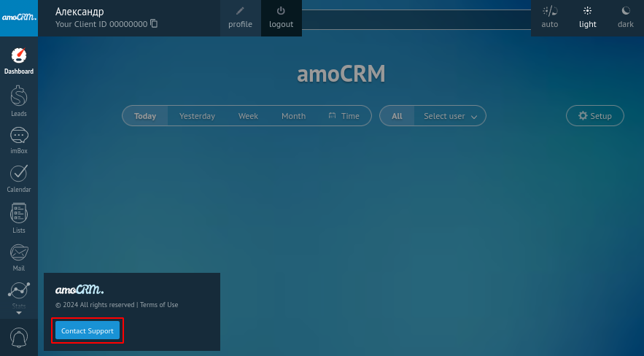Edit profile using the pencil button

tap(240, 18)
